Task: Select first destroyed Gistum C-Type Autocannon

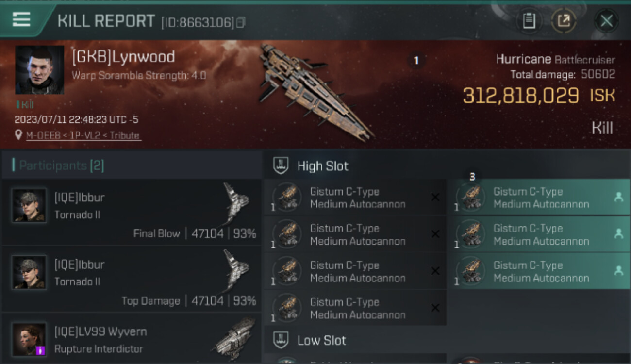Action: tap(355, 198)
